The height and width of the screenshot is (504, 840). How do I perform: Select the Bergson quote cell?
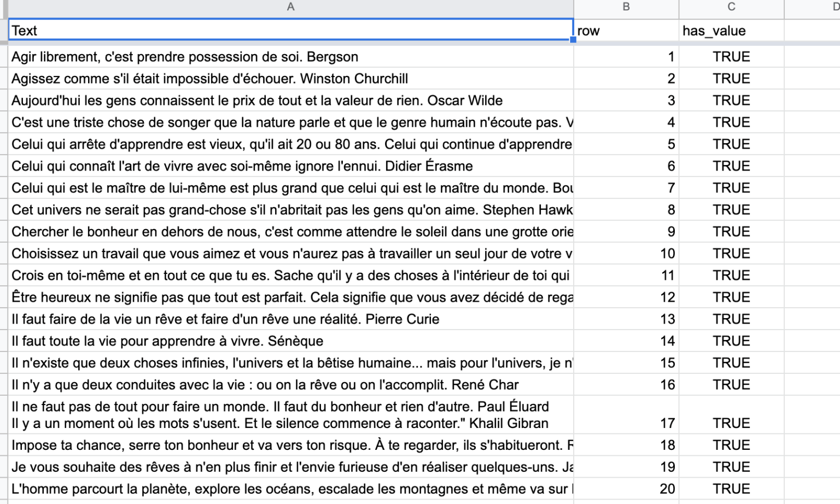[290, 57]
